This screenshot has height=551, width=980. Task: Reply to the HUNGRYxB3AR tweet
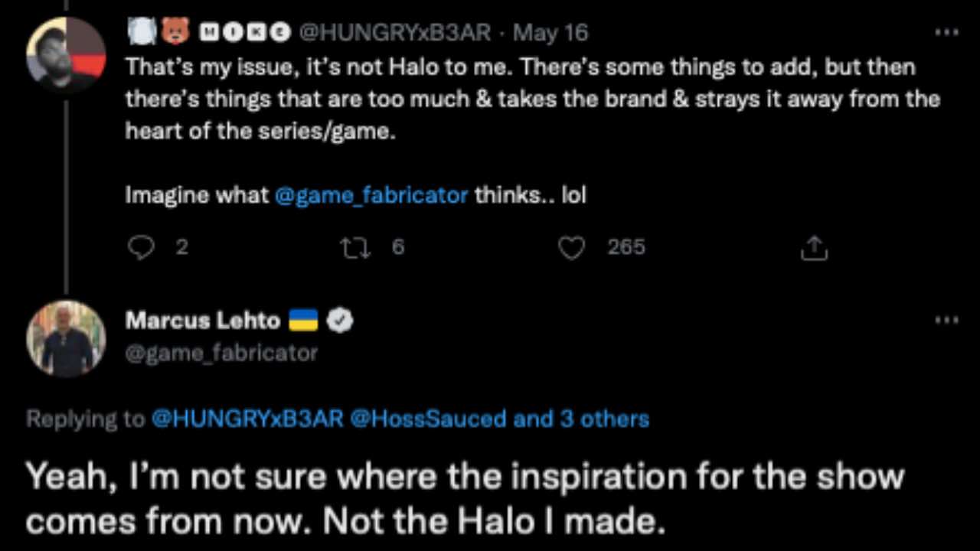click(142, 247)
